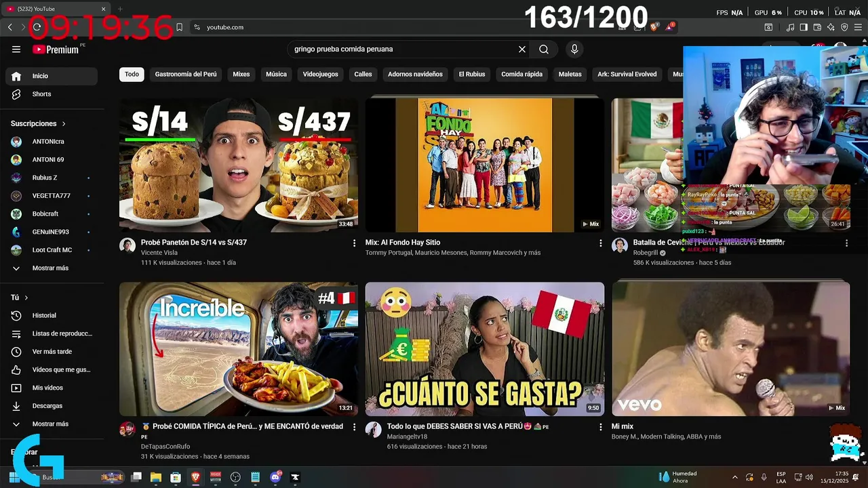Viewport: 868px width, 488px height.
Task: Start voice search with the microphone icon
Action: [574, 49]
